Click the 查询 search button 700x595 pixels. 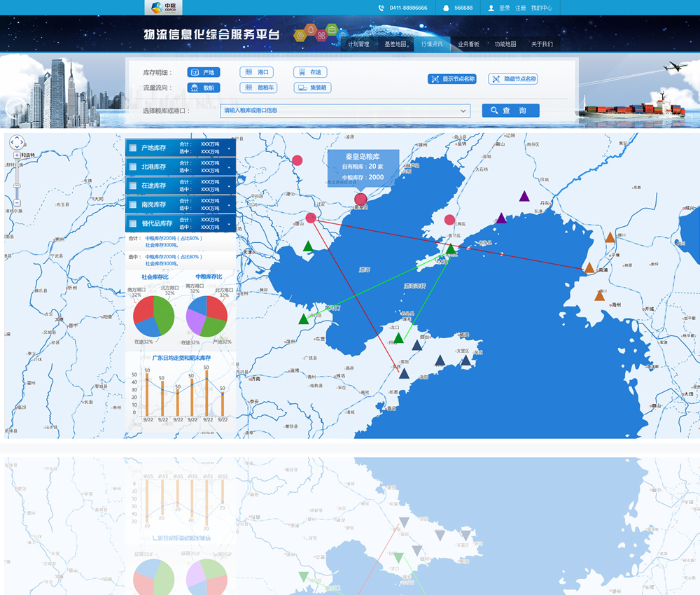tap(510, 111)
